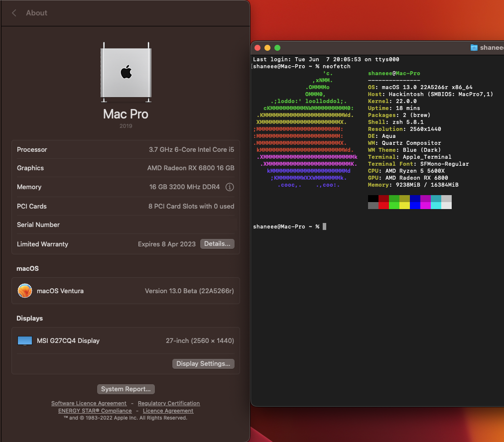The width and height of the screenshot is (504, 442).
Task: Close the Terminal window with red button
Action: (x=257, y=48)
